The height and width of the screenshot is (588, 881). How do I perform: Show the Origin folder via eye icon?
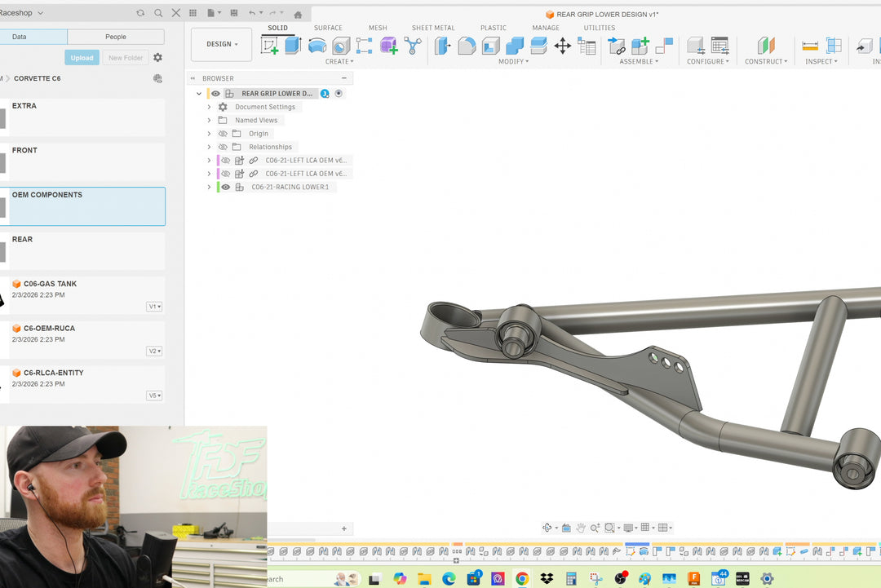[222, 134]
